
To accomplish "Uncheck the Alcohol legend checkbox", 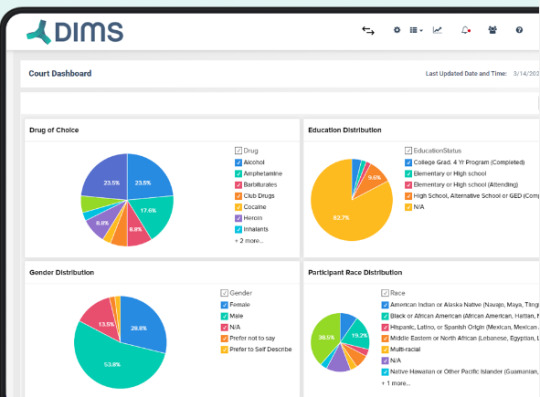I will (238, 162).
